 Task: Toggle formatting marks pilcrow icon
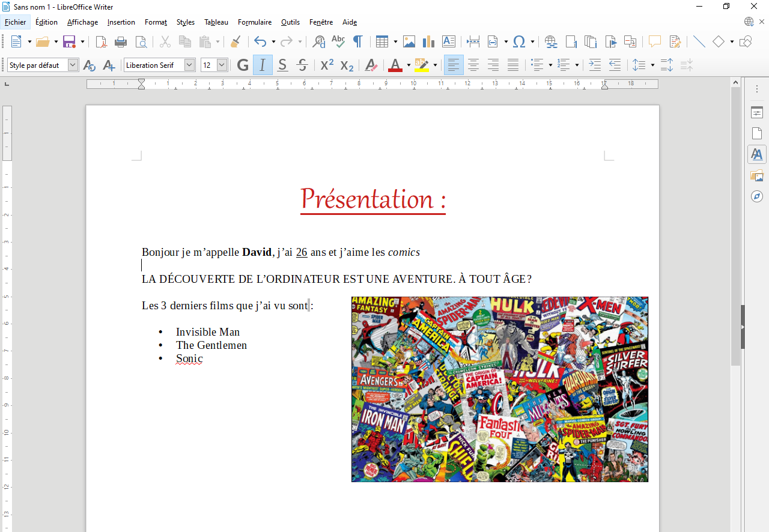[357, 41]
